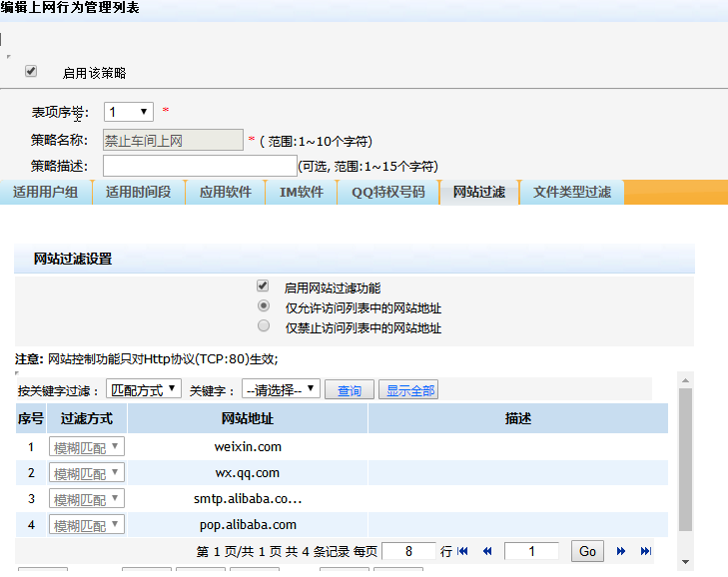Open filter mode dropdown for pop.alibaba.com row
Viewport: 728px width, 577px height.
point(86,524)
